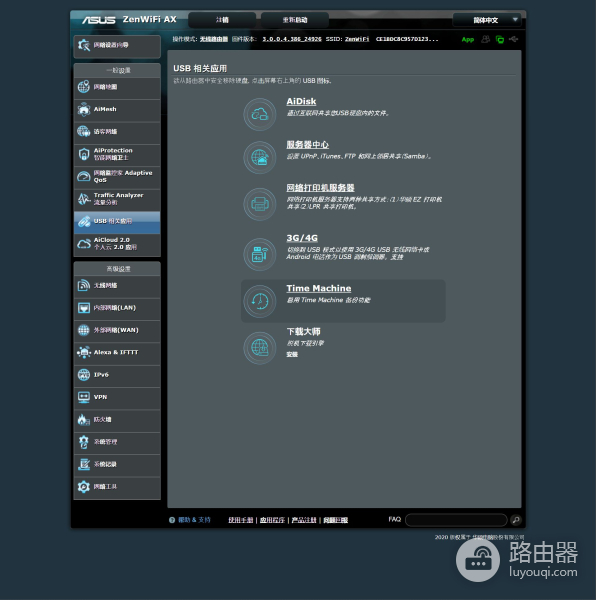Open the 3G/4G title link

coord(302,238)
